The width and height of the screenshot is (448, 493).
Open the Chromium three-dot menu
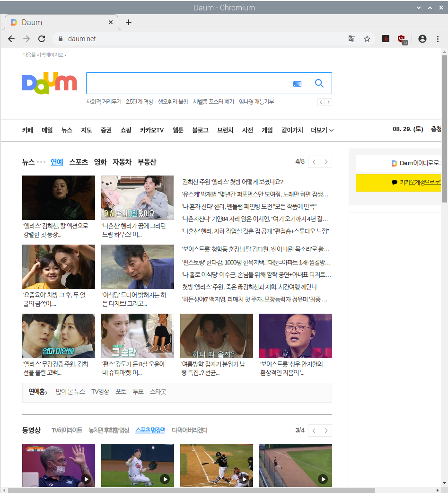point(438,39)
